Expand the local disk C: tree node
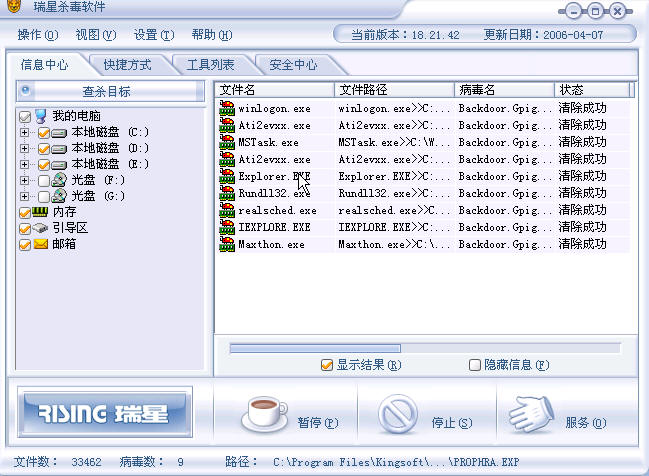The width and height of the screenshot is (649, 476). coord(24,132)
